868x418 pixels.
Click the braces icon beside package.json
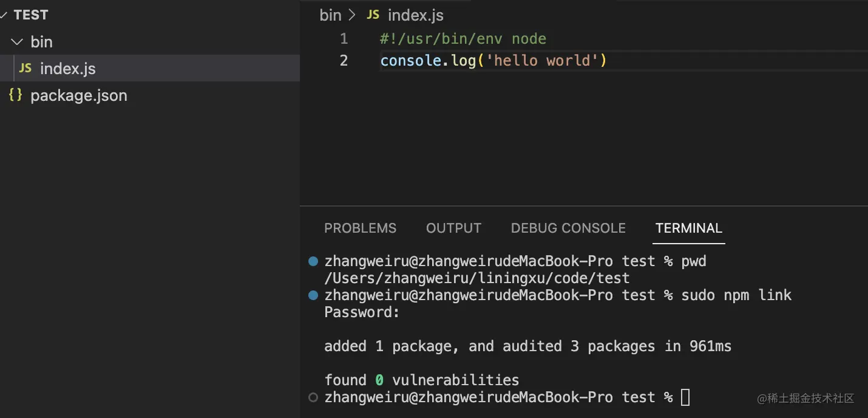tap(16, 95)
